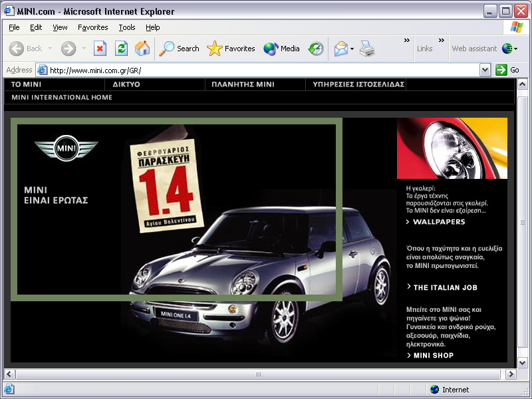Screen dimensions: 532x399
Task: Click page icon in the address bar
Action: [42, 70]
